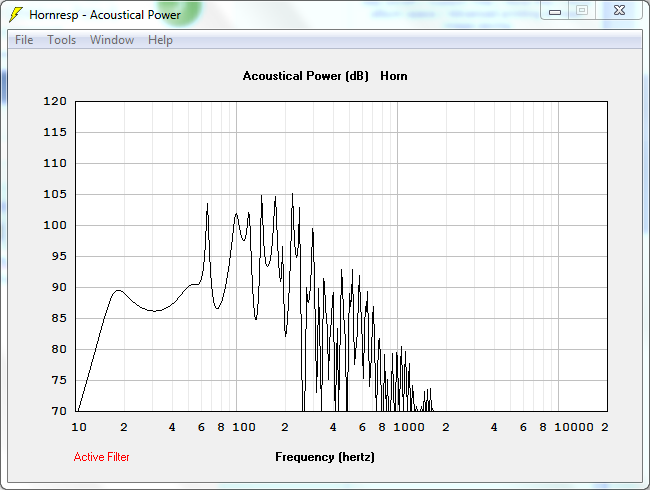Click the 10000 frequency axis label

coord(574,427)
